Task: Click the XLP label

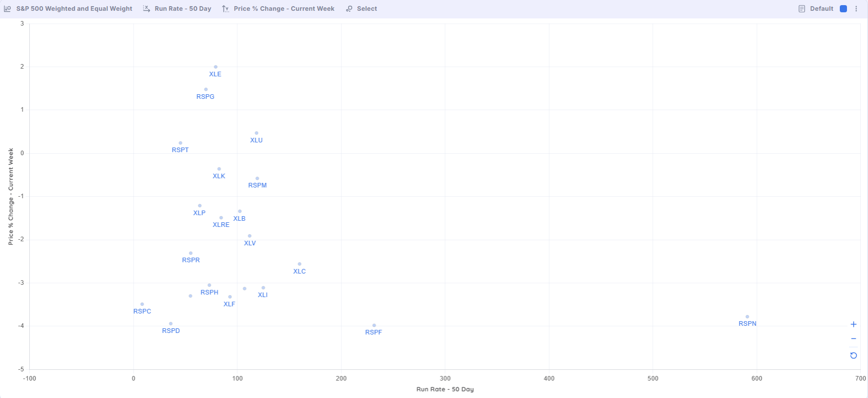Action: pos(199,213)
